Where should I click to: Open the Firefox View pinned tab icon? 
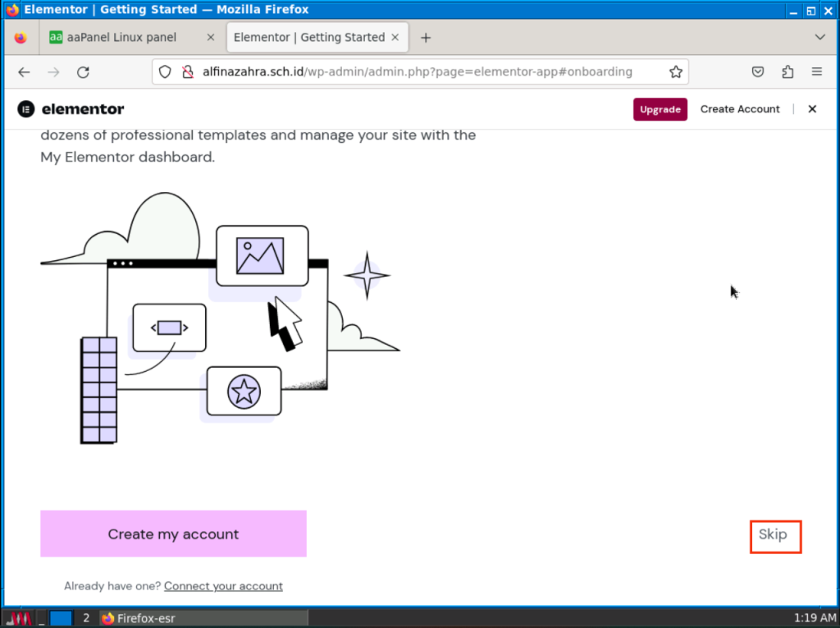tap(21, 38)
